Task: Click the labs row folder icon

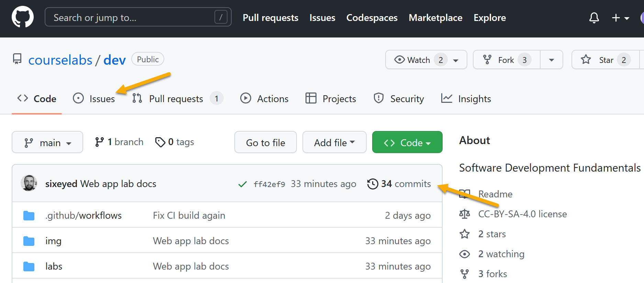Action: (x=29, y=266)
